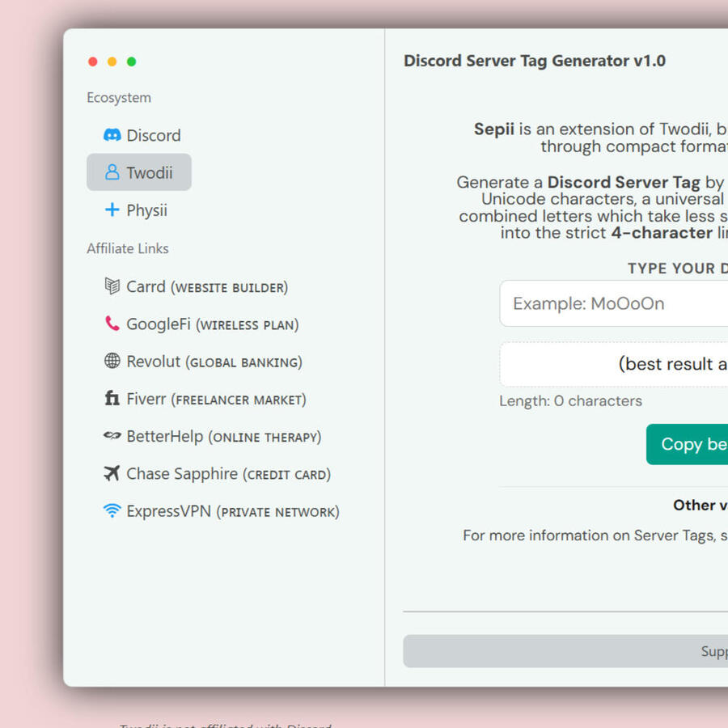Click the plus icon beside Physii
The width and height of the screenshot is (728, 728).
coord(112,210)
